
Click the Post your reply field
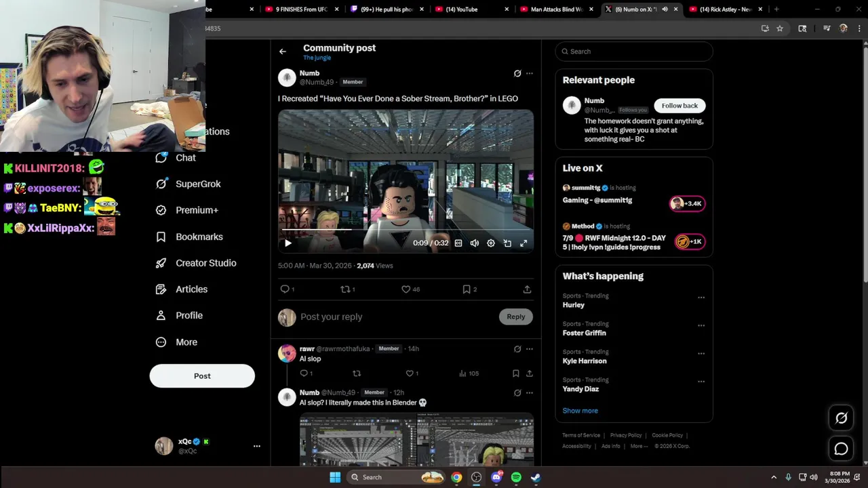click(397, 317)
